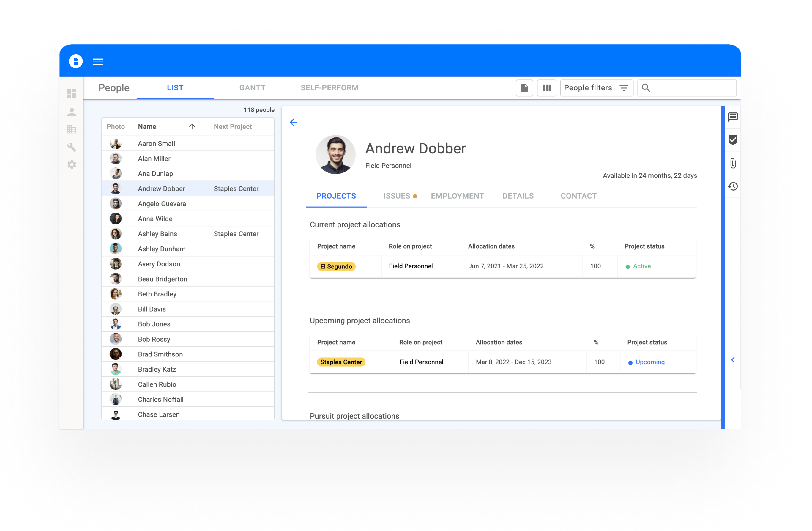This screenshot has width=812, height=531.
Task: Switch to the GANTT tab
Action: coord(252,88)
